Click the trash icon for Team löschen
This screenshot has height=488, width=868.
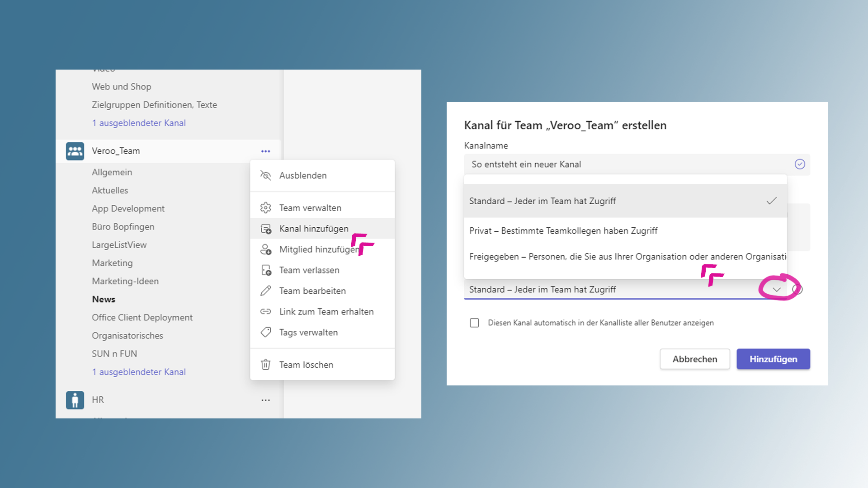(x=266, y=365)
